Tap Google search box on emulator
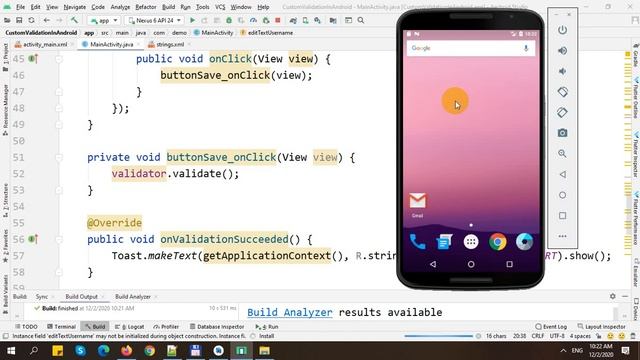640x360 pixels. [471, 48]
